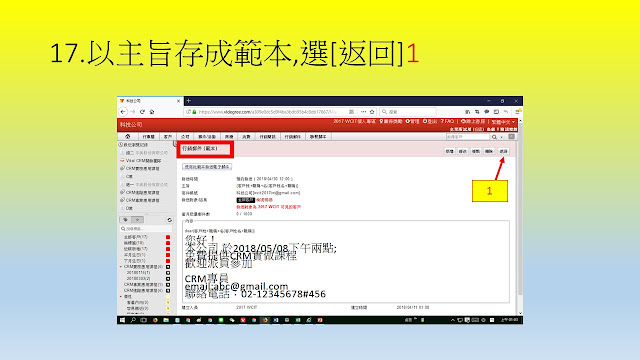This screenshot has height=360, width=640.
Task: Select the tag icon tab in the left panel
Action: pos(125,220)
